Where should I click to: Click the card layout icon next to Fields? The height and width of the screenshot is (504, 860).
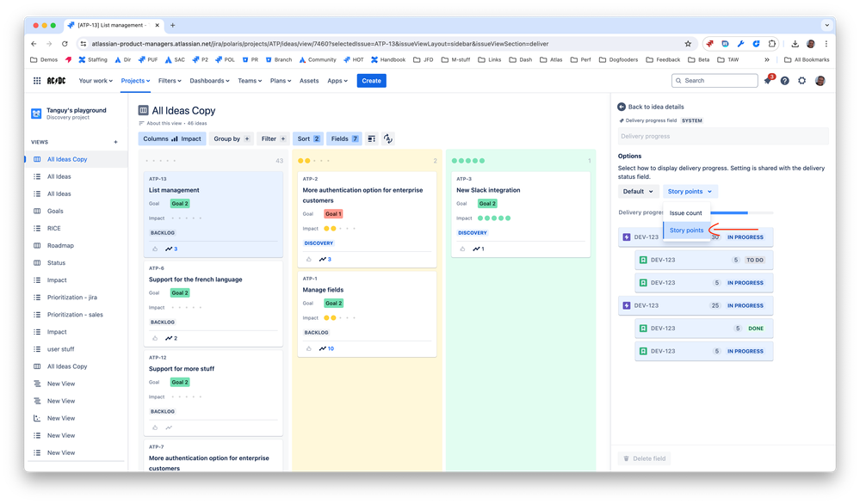coord(372,138)
